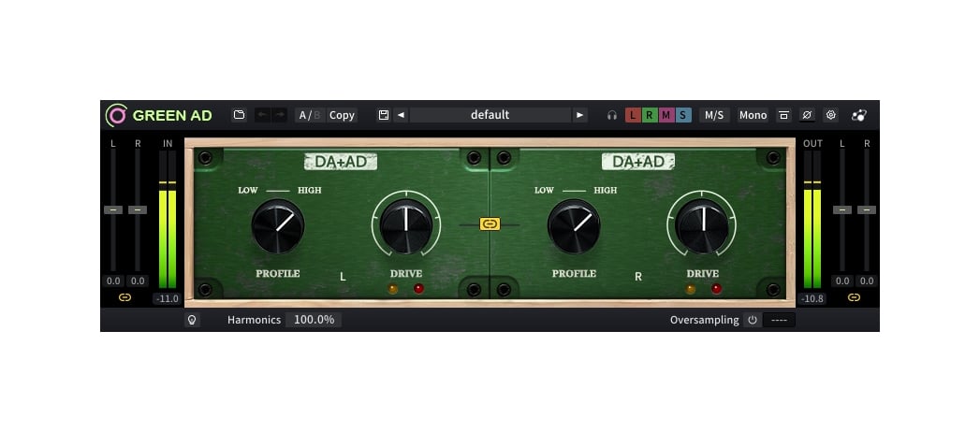Click the Harmonics 100.0% value field
The height and width of the screenshot is (432, 980).
[x=314, y=320]
